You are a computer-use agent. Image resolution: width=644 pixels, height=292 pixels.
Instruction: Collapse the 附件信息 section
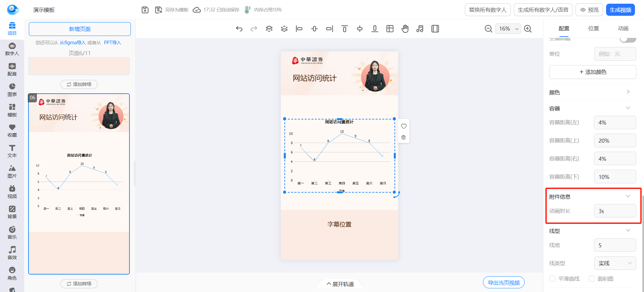click(628, 196)
